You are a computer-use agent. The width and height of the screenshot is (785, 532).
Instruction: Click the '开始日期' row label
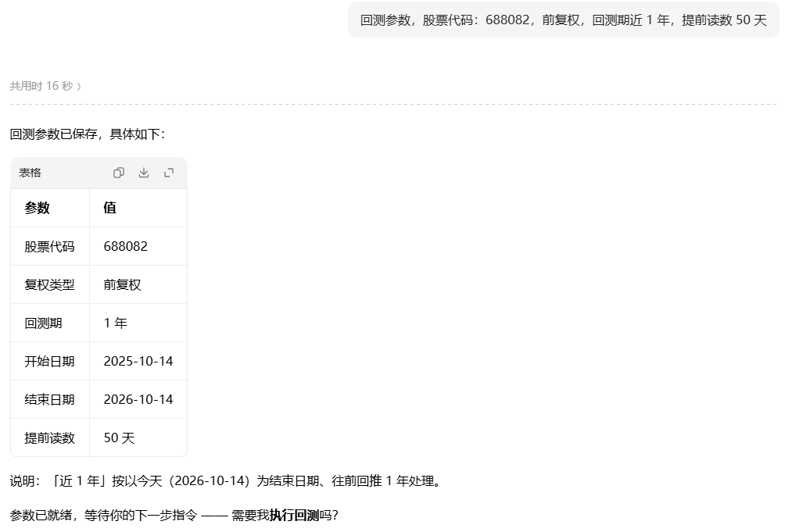pos(49,362)
